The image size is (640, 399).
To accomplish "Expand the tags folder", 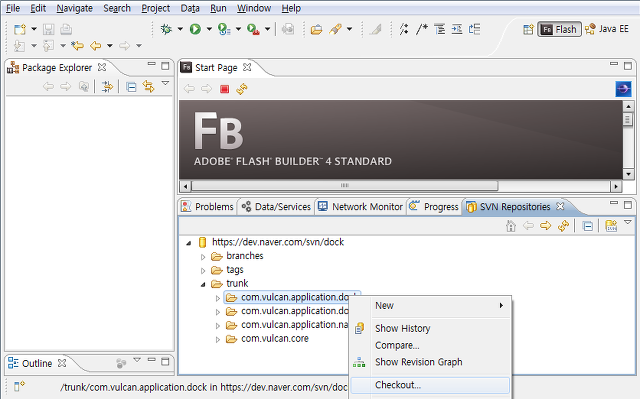I will [x=203, y=271].
